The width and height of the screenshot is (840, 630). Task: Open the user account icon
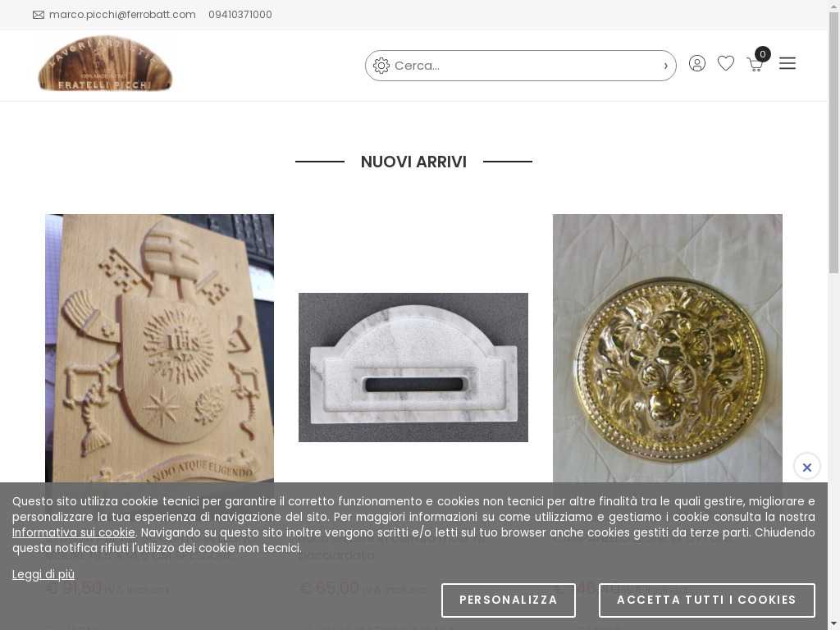click(x=697, y=64)
